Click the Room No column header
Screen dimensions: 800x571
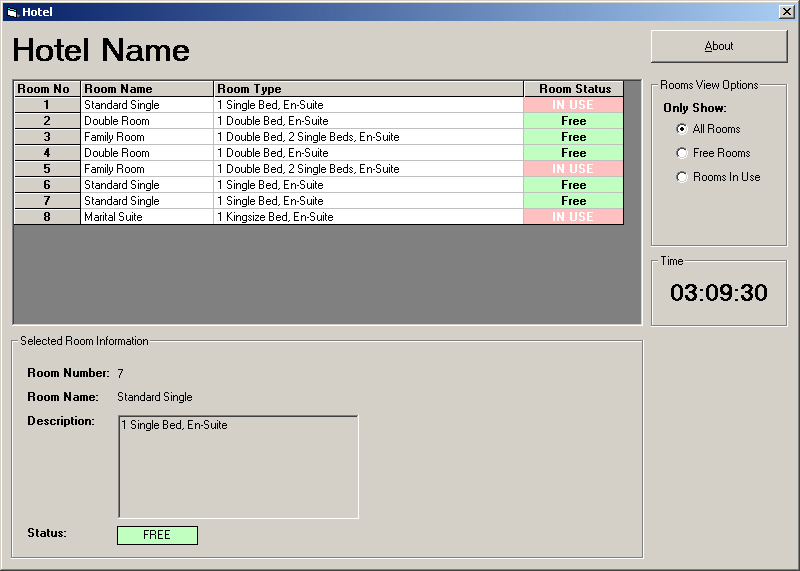(46, 89)
